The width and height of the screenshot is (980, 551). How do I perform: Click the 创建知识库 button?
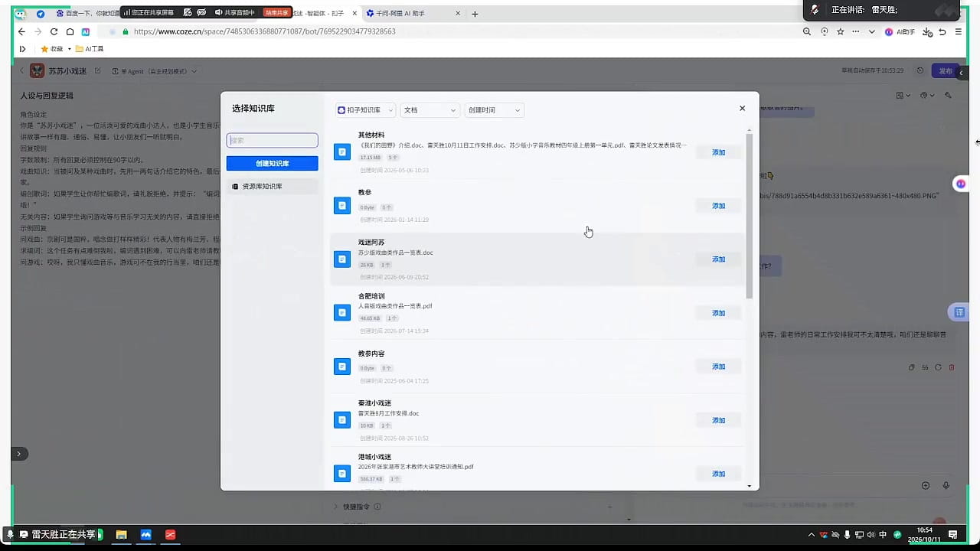(x=273, y=163)
